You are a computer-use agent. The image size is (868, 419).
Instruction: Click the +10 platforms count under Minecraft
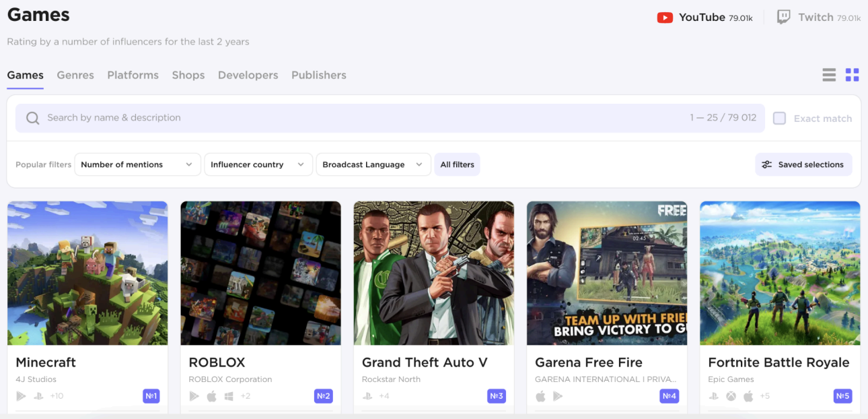pos(57,396)
